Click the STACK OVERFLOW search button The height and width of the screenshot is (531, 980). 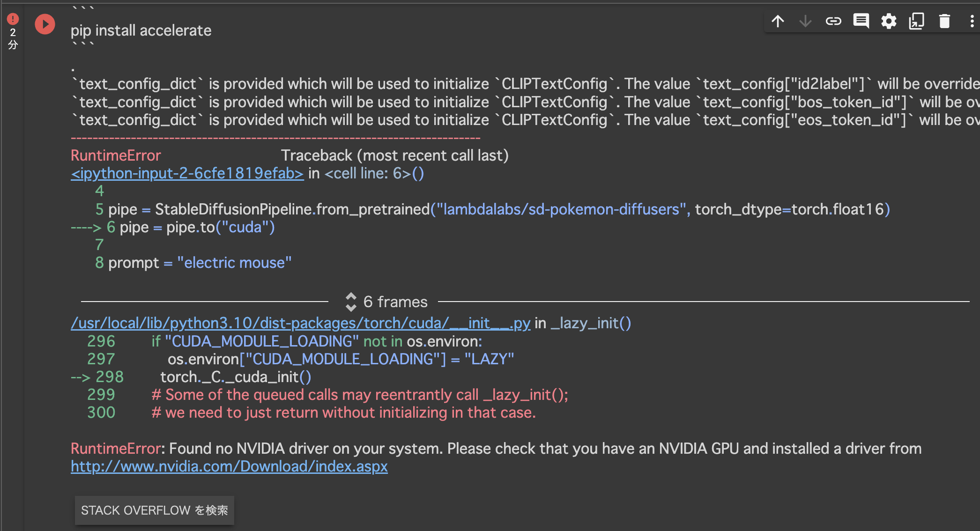coord(154,510)
